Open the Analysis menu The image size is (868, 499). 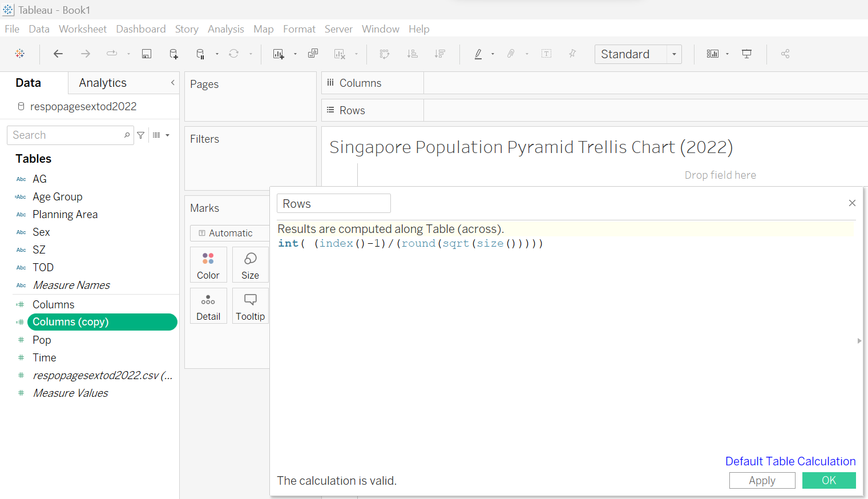coord(225,29)
